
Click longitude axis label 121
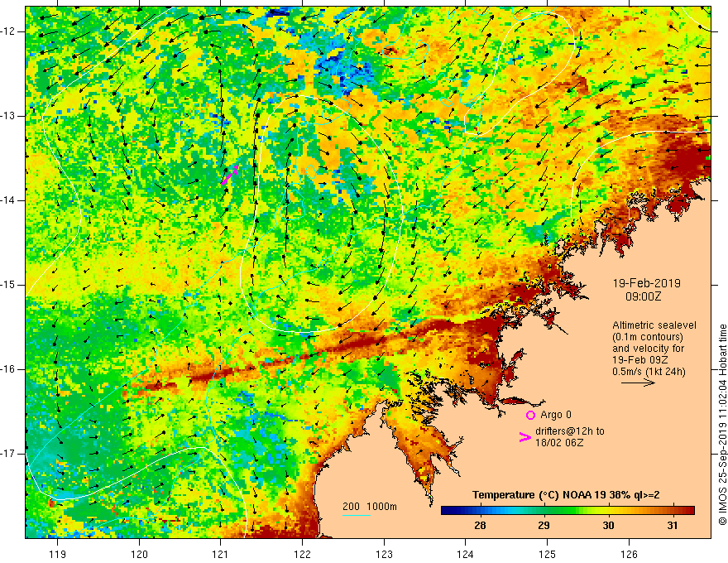(x=221, y=554)
